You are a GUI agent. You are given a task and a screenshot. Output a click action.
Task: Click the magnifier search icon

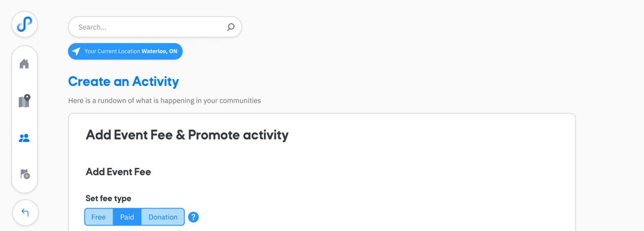(231, 27)
